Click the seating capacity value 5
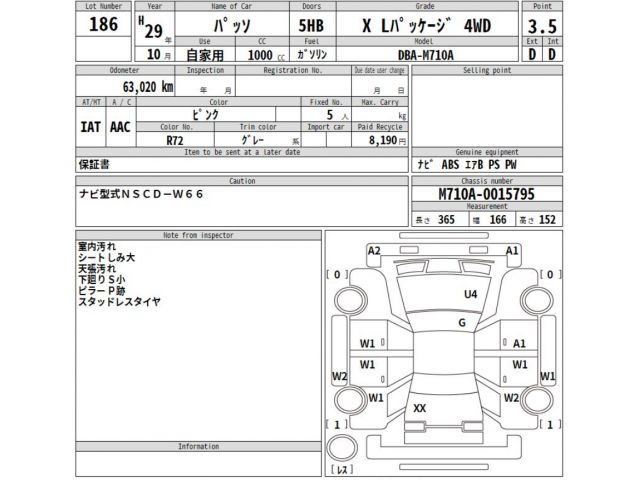This screenshot has height=480, width=640. [x=330, y=115]
